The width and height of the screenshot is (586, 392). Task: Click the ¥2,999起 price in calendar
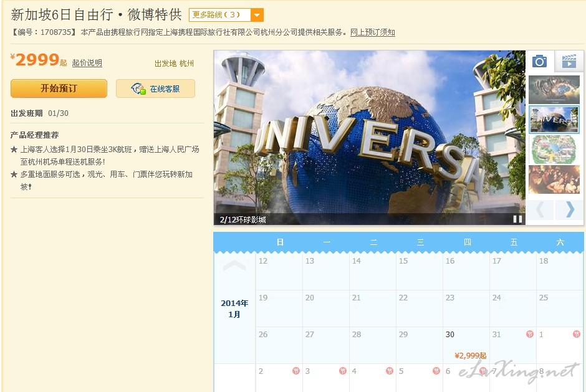coord(471,356)
